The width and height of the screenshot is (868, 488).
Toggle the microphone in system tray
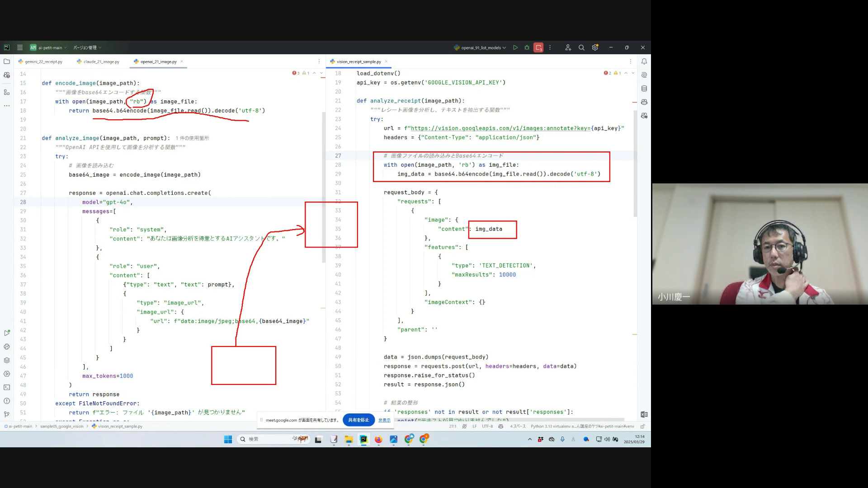(562, 439)
